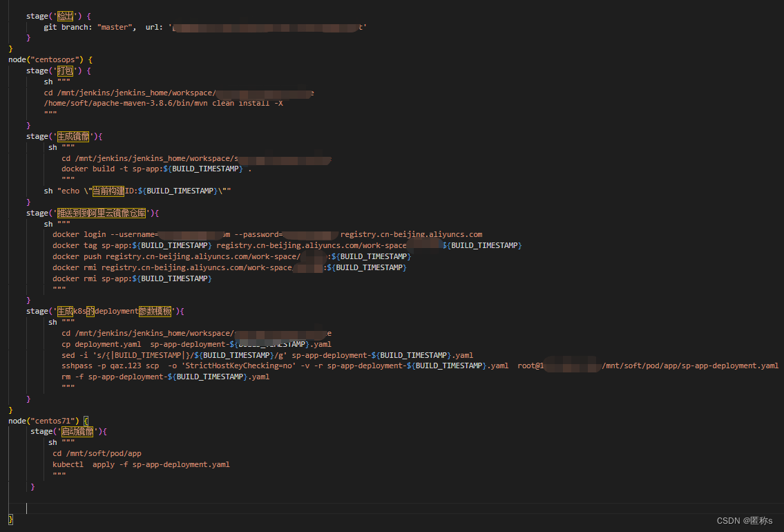Click the docker rmi sp-app line
Screen dimensions: 784x532
[132, 278]
